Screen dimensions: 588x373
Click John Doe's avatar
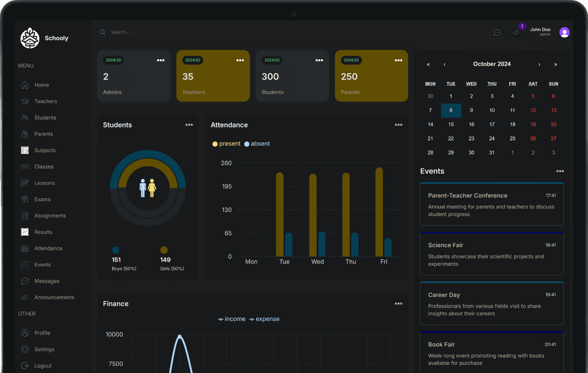click(x=565, y=32)
